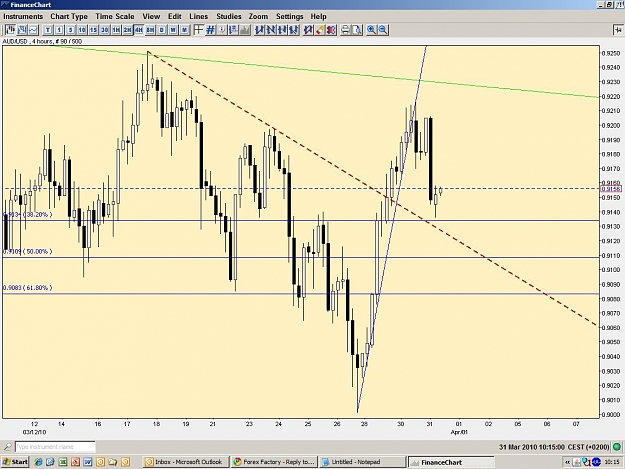Switch to daily (D) time scale
The image size is (625, 469).
[161, 30]
